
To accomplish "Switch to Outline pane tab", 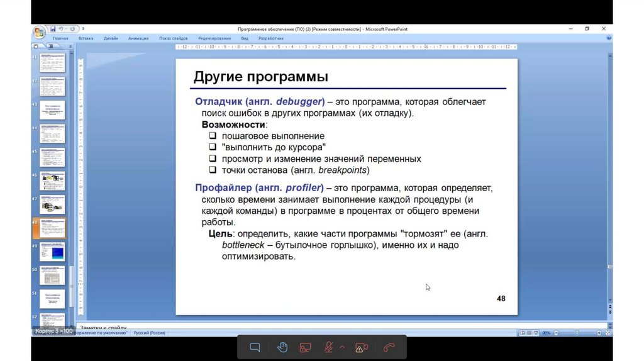I will pos(50,47).
